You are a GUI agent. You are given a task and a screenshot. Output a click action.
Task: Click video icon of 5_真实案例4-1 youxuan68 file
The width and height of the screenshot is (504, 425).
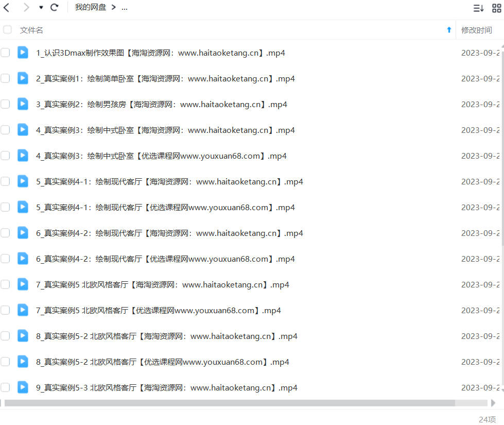(23, 207)
